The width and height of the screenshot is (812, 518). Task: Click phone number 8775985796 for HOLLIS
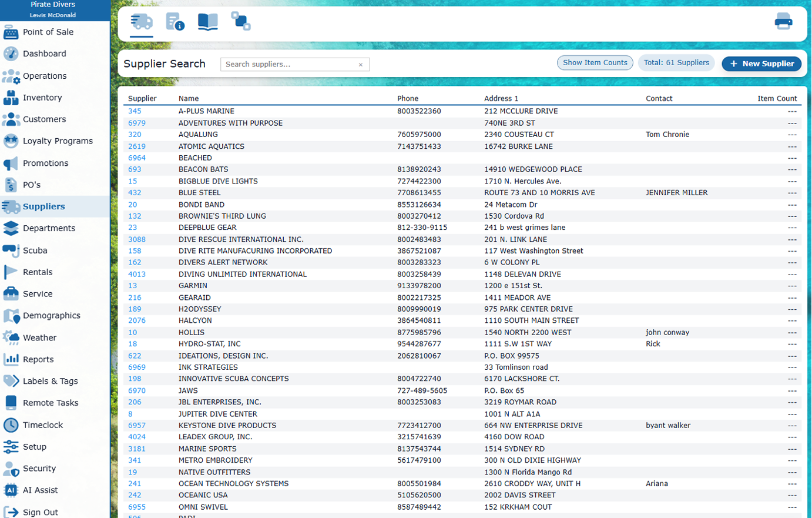point(419,332)
